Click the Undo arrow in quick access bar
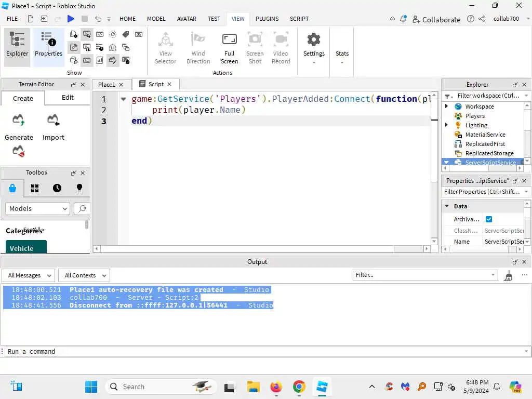Viewport: 532px width, 399px height. pos(98,19)
